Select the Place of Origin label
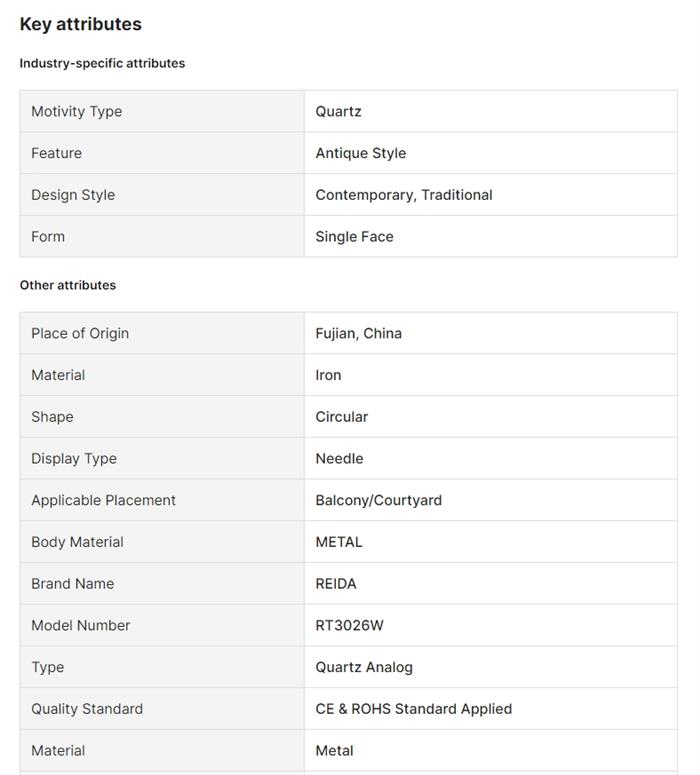 pos(80,333)
